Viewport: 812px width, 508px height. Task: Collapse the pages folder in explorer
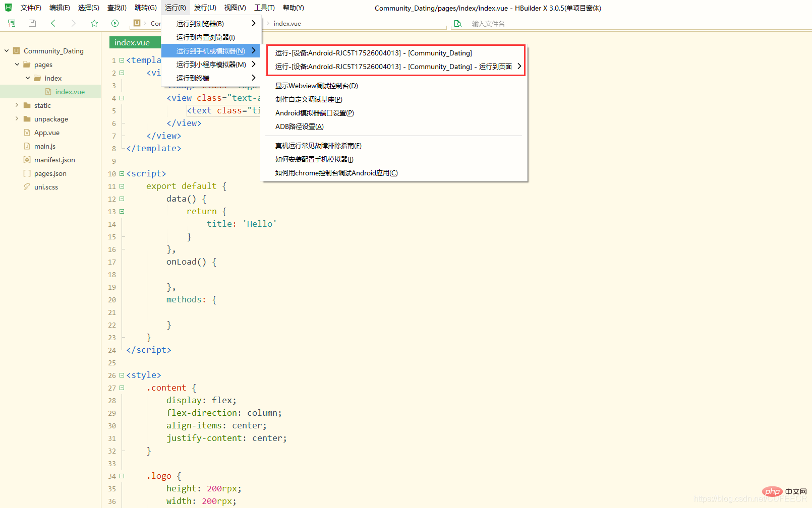17,64
